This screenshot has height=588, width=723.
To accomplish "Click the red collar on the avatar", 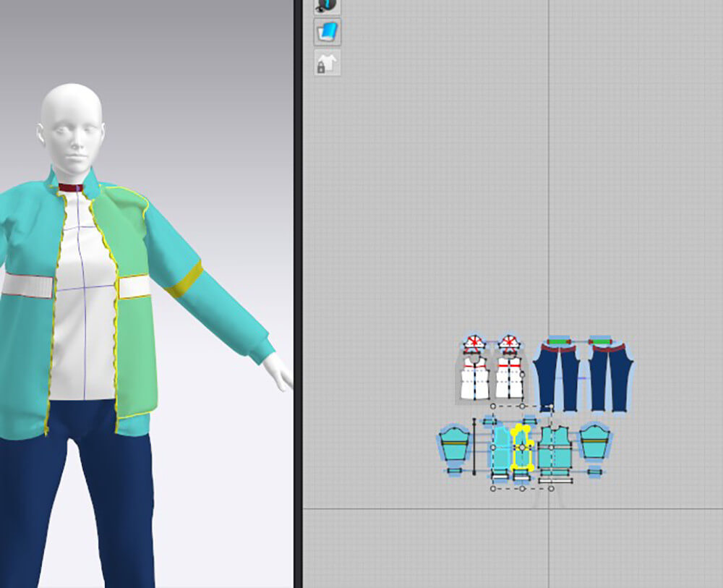I will tap(71, 188).
